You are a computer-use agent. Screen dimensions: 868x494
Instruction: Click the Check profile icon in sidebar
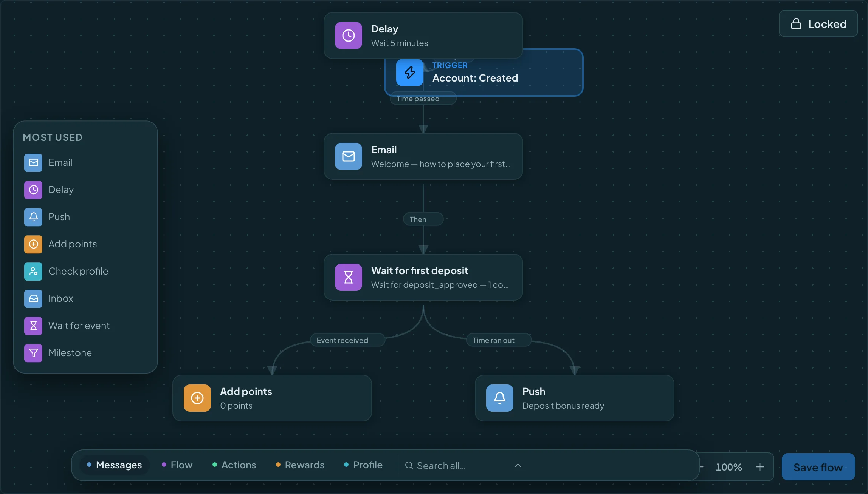point(33,271)
